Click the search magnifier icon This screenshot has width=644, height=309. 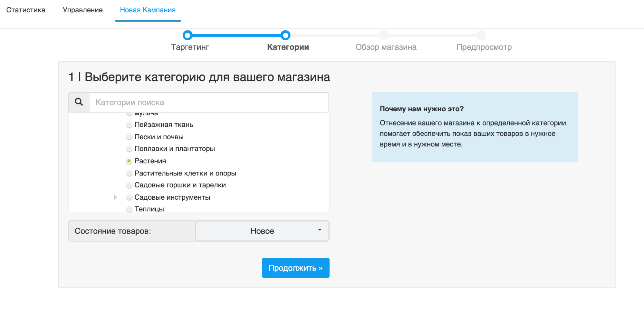point(79,102)
